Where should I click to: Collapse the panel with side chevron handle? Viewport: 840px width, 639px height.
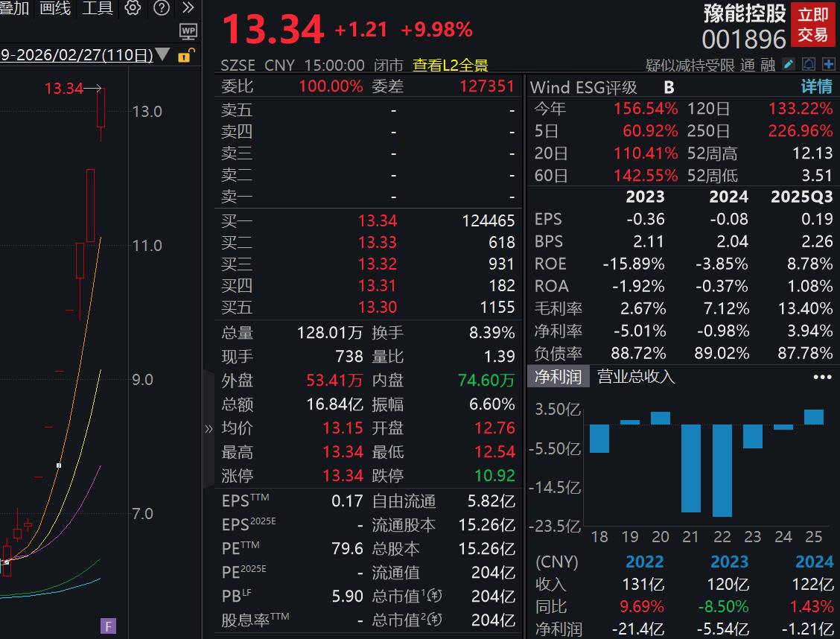click(x=209, y=428)
